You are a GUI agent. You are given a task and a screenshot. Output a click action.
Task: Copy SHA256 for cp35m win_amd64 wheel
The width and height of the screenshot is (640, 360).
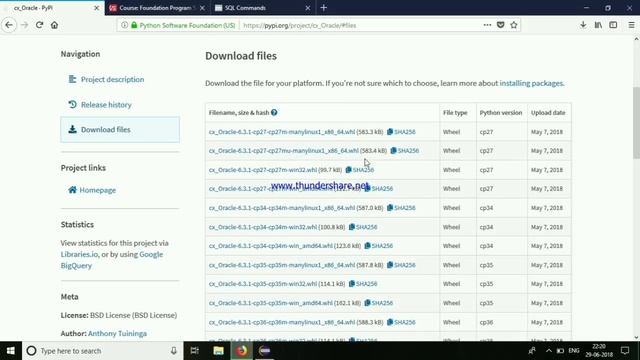click(x=379, y=303)
